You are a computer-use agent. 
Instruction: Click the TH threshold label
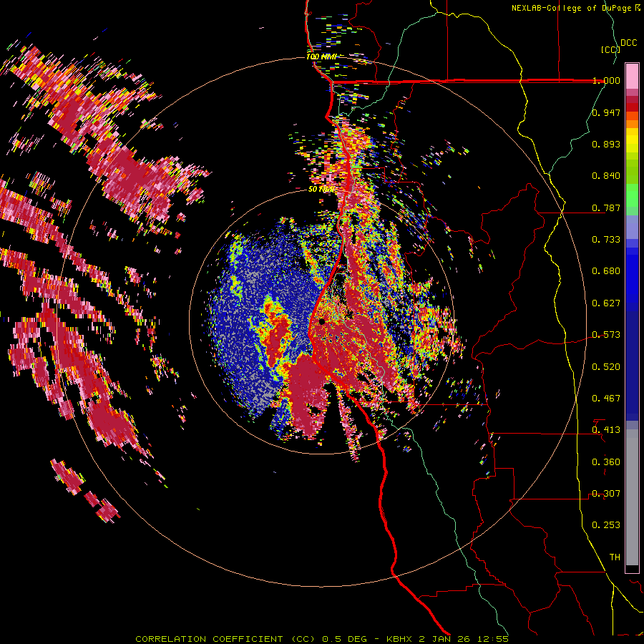(615, 557)
